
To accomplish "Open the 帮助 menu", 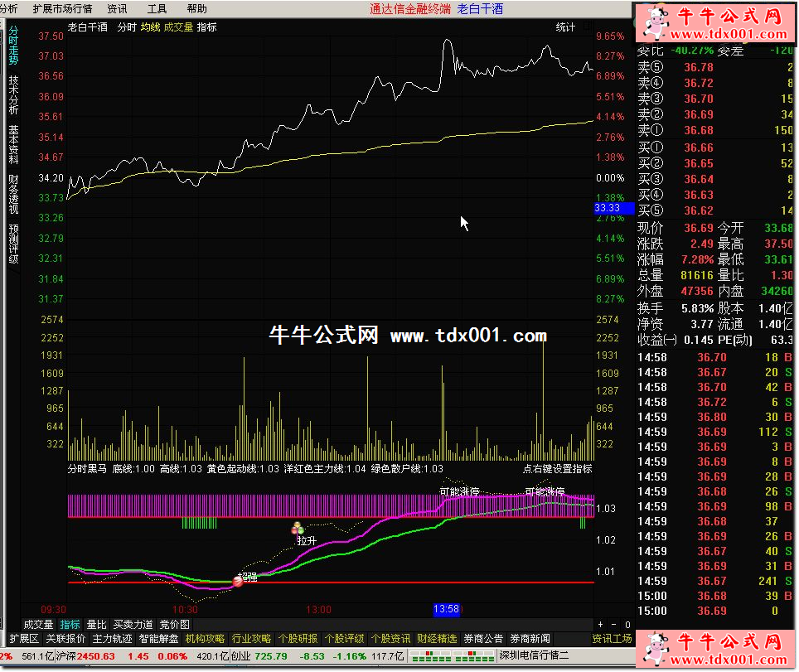I will (x=196, y=8).
